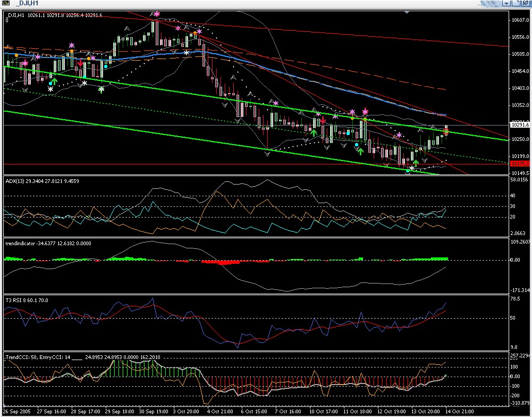The height and width of the screenshot is (417, 532).
Task: Click the -200 level on TrendCCI scale
Action: click(515, 396)
